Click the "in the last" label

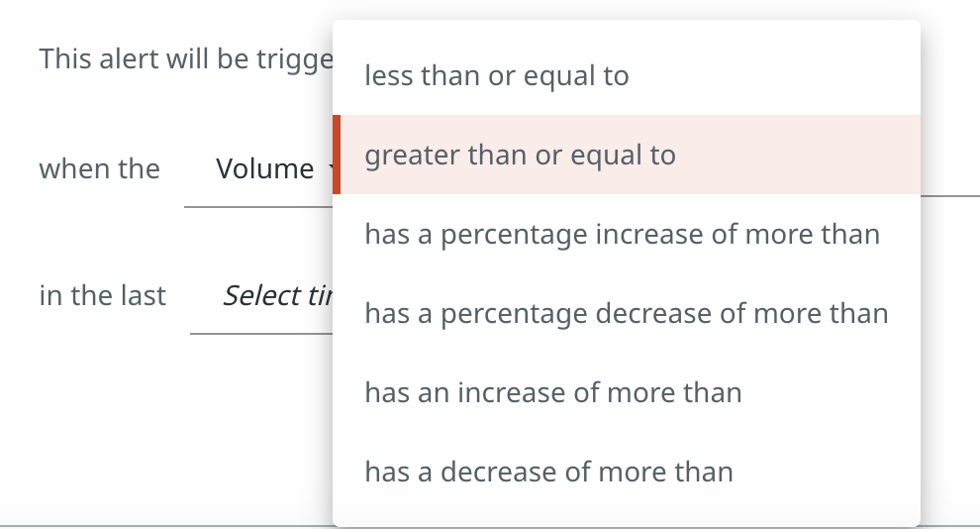102,296
